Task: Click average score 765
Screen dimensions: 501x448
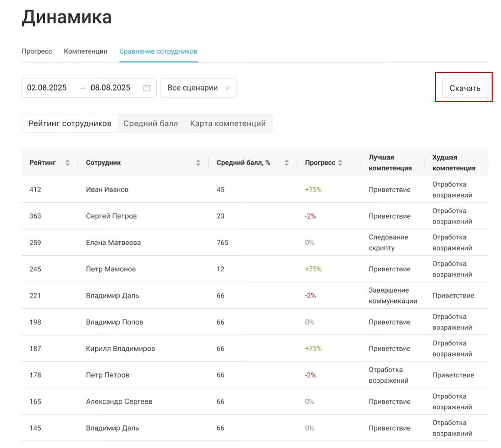Action: coord(222,242)
